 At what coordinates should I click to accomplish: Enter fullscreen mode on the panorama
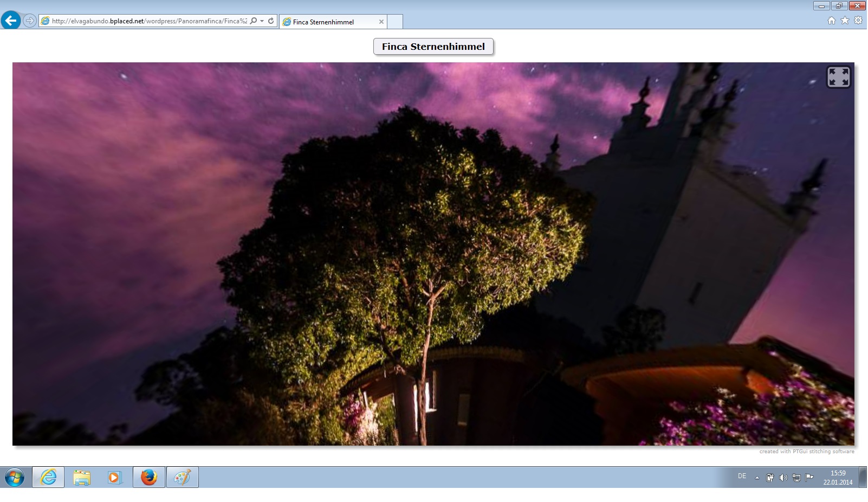point(838,77)
